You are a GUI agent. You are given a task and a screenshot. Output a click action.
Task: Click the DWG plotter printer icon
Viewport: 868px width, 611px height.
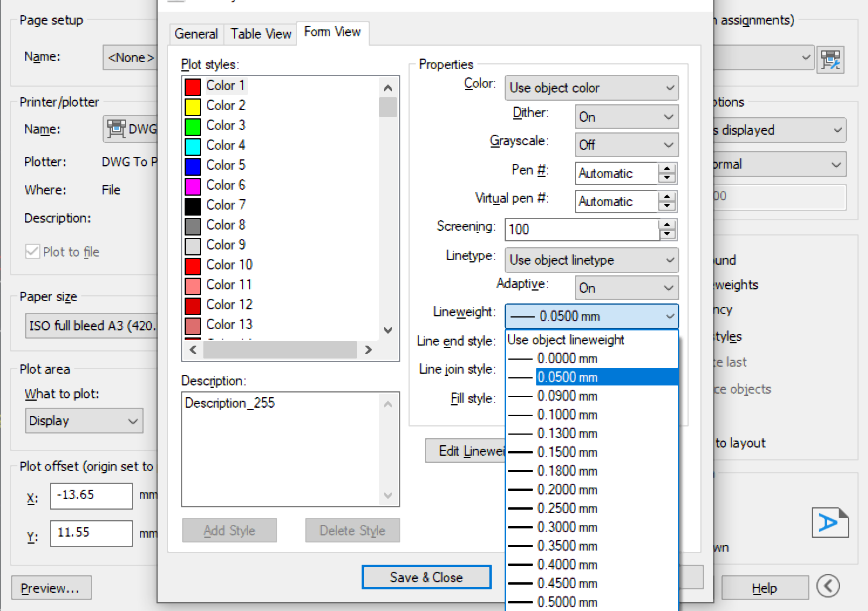click(116, 129)
